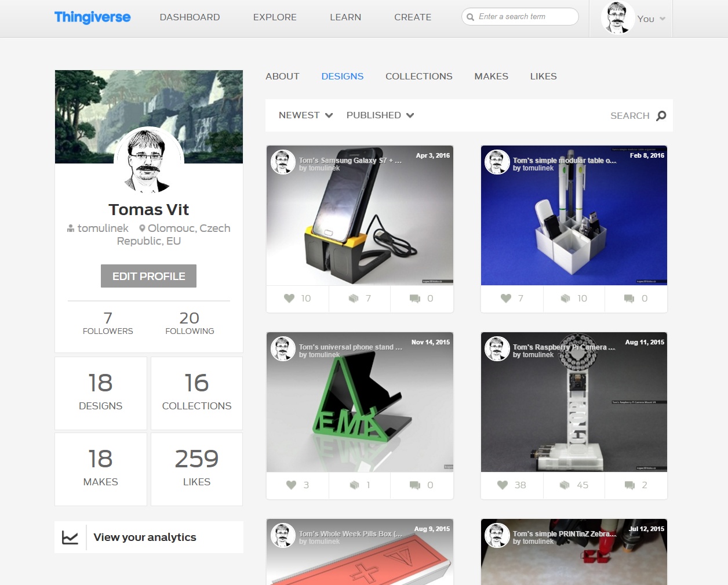Click the 'tomulinek' username text in profile
The width and height of the screenshot is (728, 585).
point(103,228)
